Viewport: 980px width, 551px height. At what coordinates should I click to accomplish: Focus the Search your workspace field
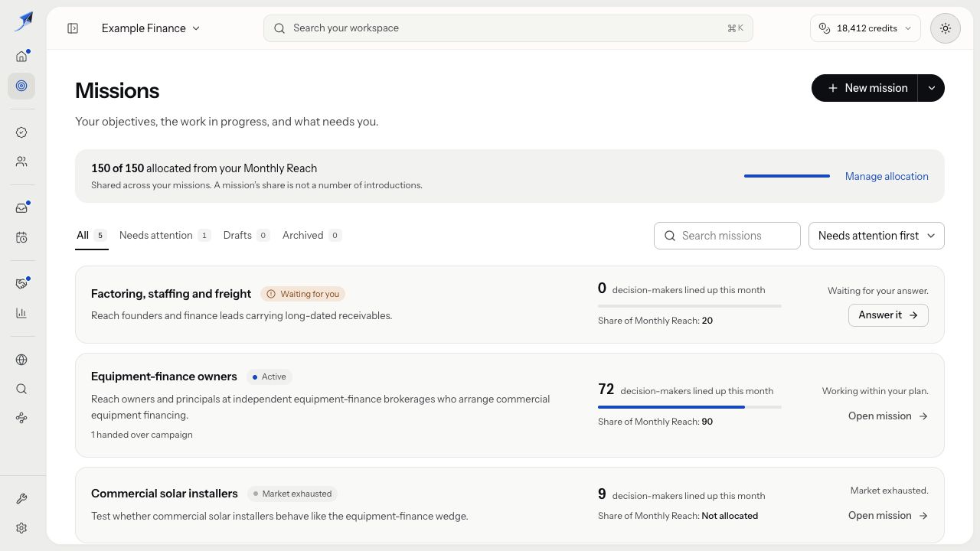pyautogui.click(x=508, y=28)
